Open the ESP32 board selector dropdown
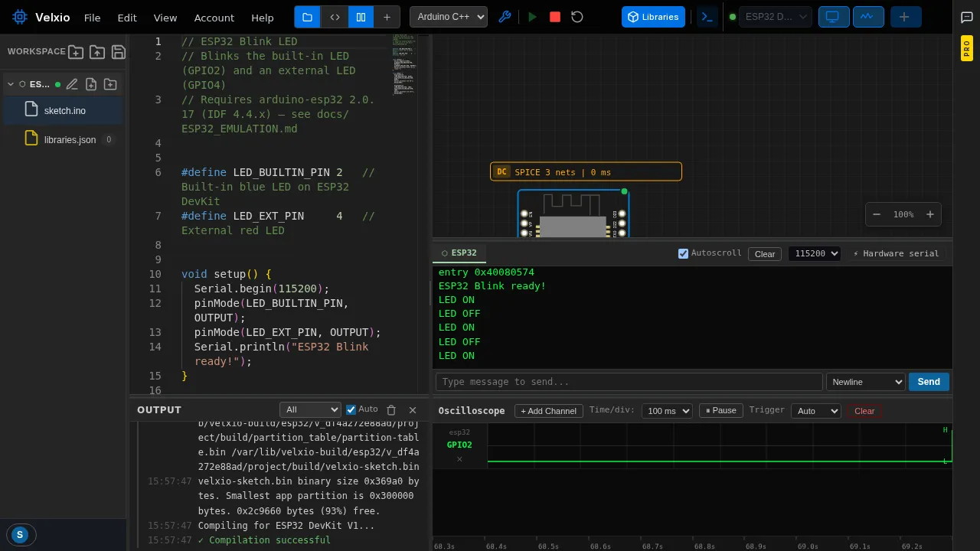The height and width of the screenshot is (551, 980). point(776,17)
